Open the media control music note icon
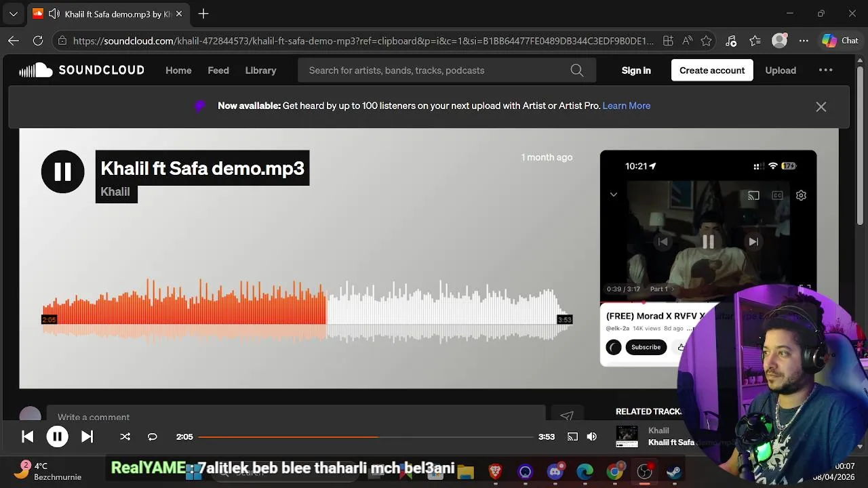 tap(731, 41)
